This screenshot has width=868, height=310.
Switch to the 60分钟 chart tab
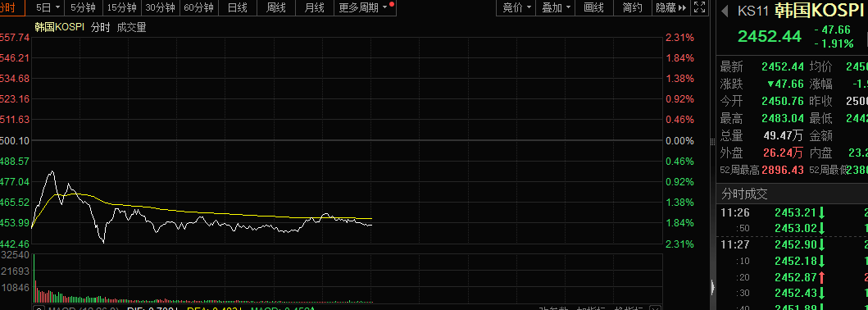(x=198, y=7)
